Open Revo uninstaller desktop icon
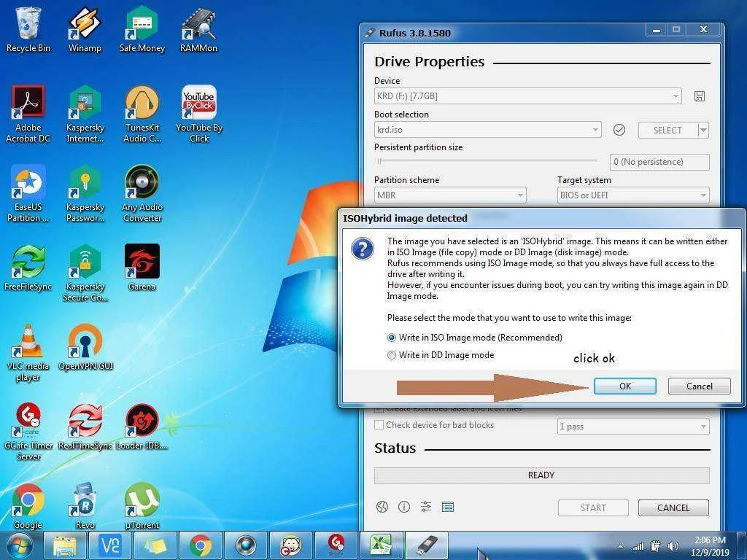The image size is (747, 560). tap(85, 506)
